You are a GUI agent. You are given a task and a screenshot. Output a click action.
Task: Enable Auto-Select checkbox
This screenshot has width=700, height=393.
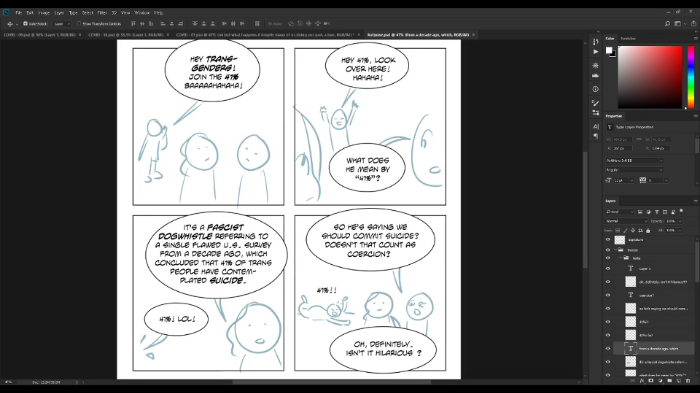[x=25, y=24]
